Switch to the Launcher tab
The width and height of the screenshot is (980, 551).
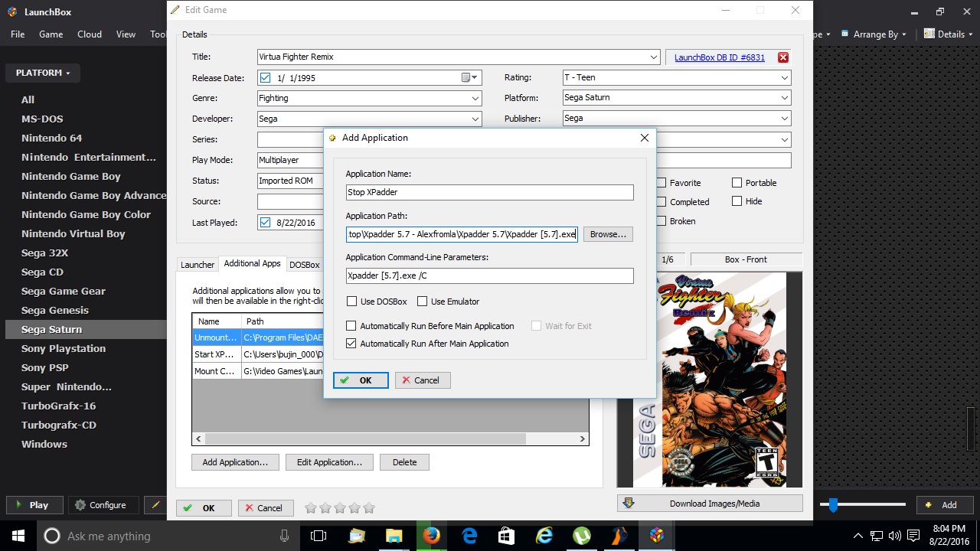click(198, 265)
